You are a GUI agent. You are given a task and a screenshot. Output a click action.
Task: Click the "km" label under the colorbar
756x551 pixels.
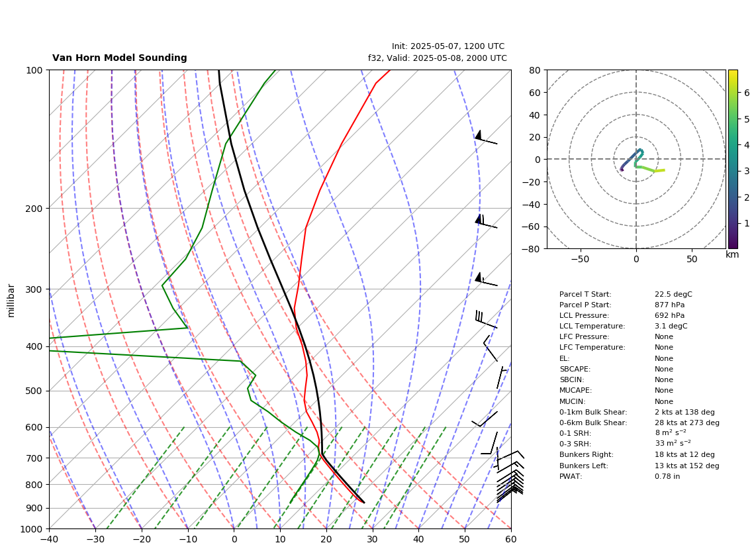coord(732,254)
